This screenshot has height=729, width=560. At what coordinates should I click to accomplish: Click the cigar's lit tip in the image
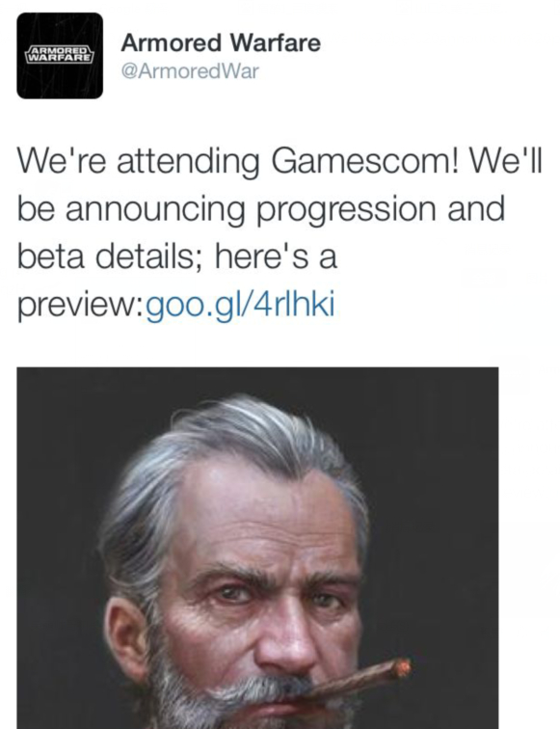point(401,668)
